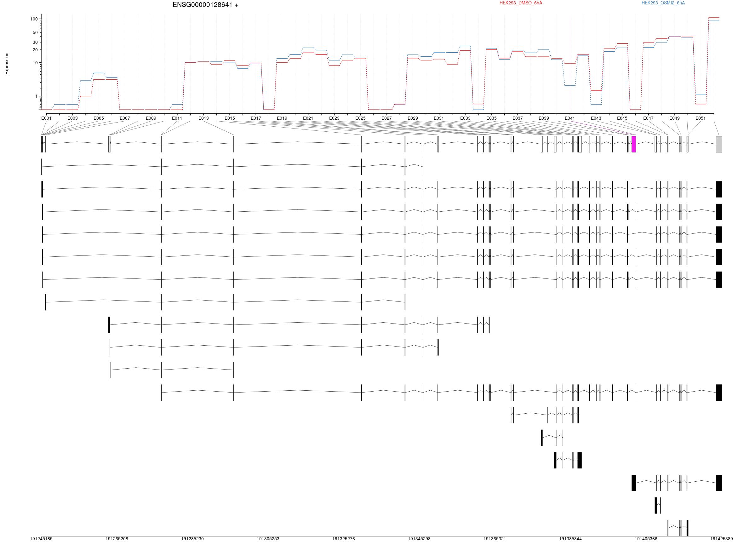Click the y-axis value 50

pos(35,33)
